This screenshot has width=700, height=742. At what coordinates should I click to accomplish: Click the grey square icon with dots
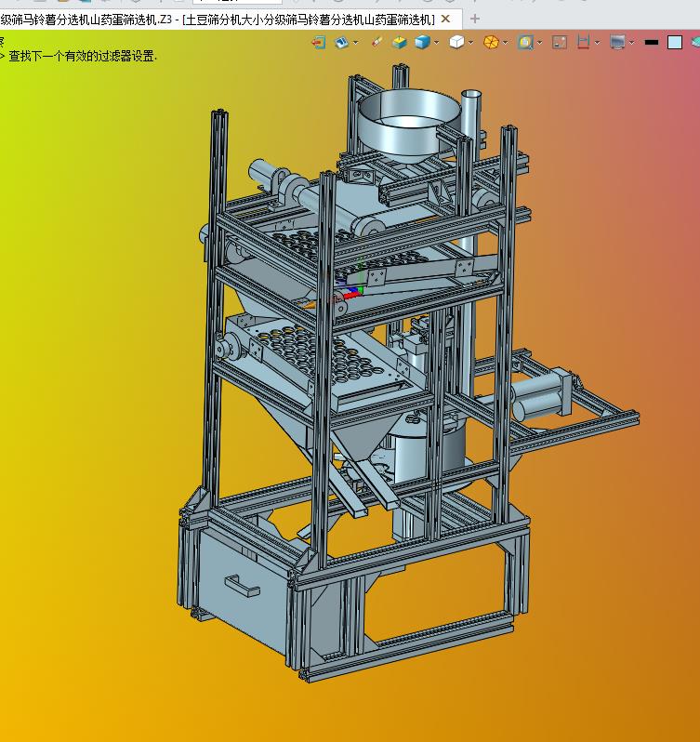(x=560, y=42)
